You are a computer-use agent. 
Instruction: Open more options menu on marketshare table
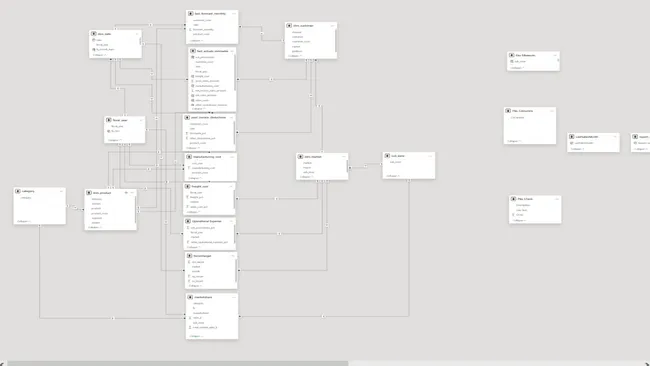(x=234, y=297)
